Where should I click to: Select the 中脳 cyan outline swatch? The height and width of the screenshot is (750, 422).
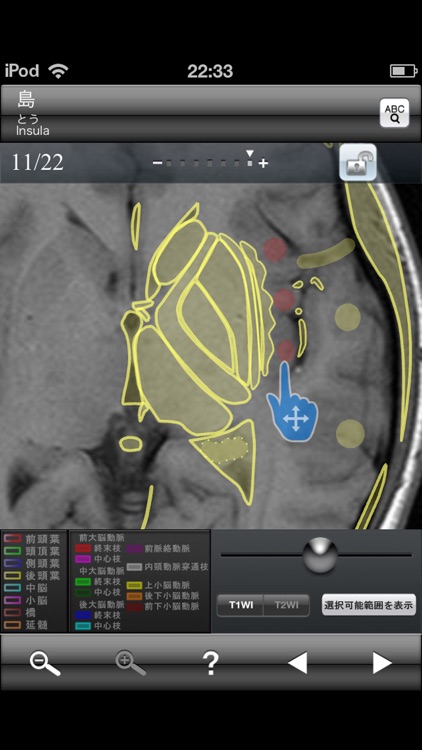pos(12,588)
